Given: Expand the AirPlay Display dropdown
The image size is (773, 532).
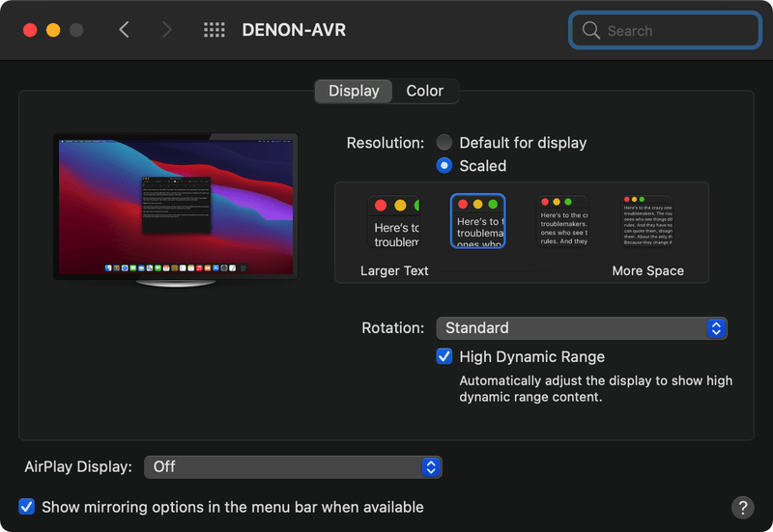Looking at the screenshot, I should [x=293, y=466].
